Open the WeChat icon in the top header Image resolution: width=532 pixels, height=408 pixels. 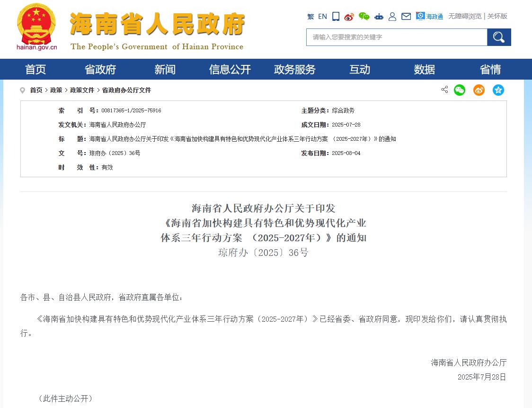(x=364, y=17)
